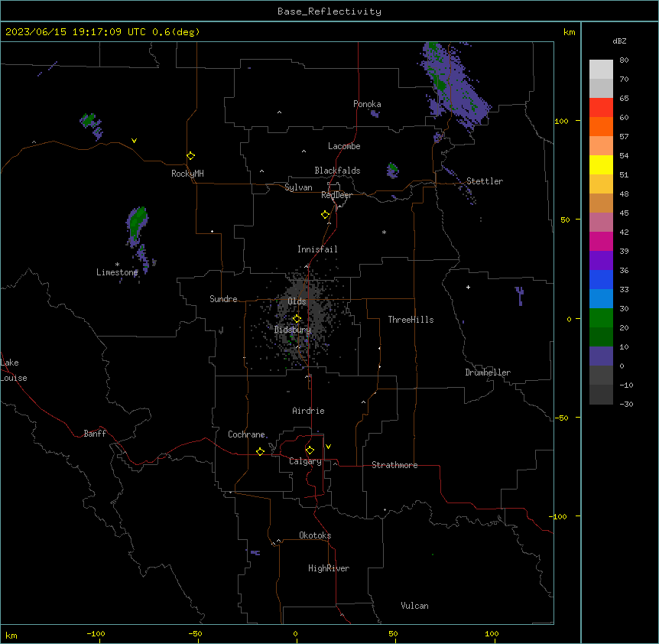Screen dimensions: 659x644
Task: Click the yellow V marker east of Calgary
Action: (x=328, y=447)
